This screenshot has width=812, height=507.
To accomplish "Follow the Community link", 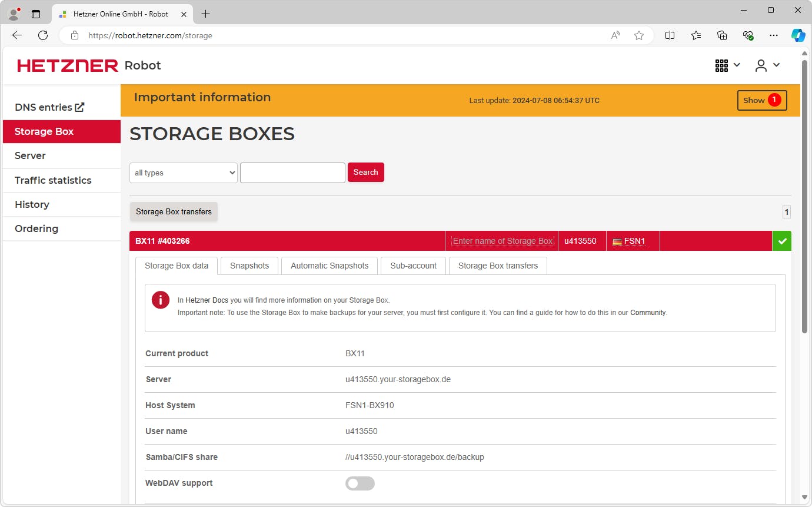I will 648,313.
